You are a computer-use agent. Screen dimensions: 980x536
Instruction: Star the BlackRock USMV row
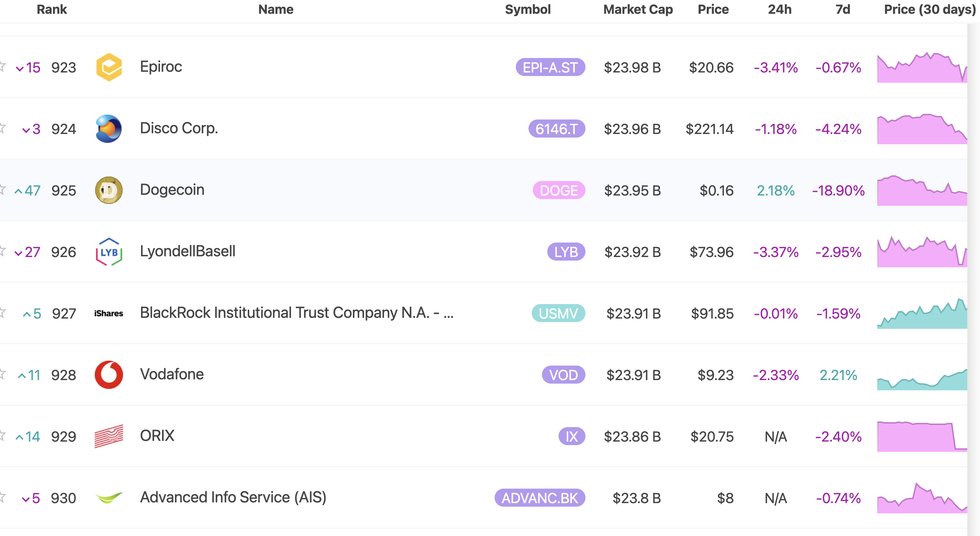(2, 313)
